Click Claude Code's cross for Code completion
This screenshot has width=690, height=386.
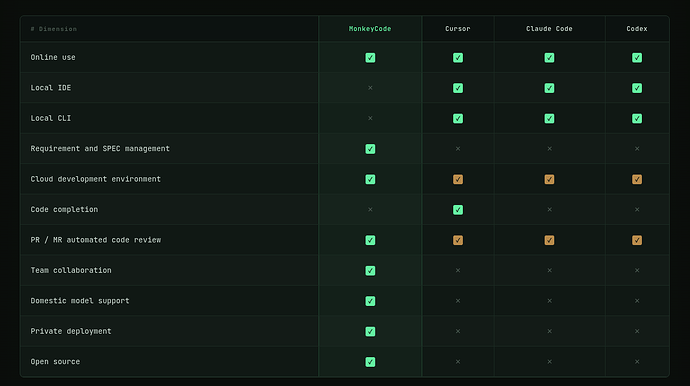549,210
